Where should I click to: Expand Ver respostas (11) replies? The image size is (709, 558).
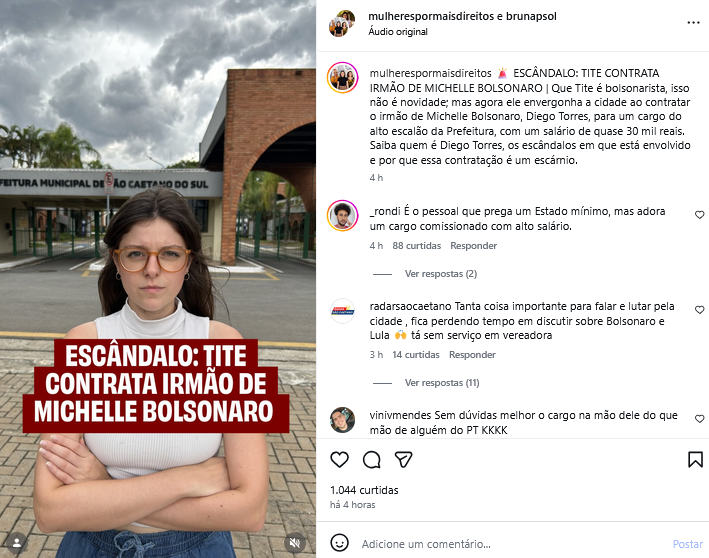[x=442, y=383]
